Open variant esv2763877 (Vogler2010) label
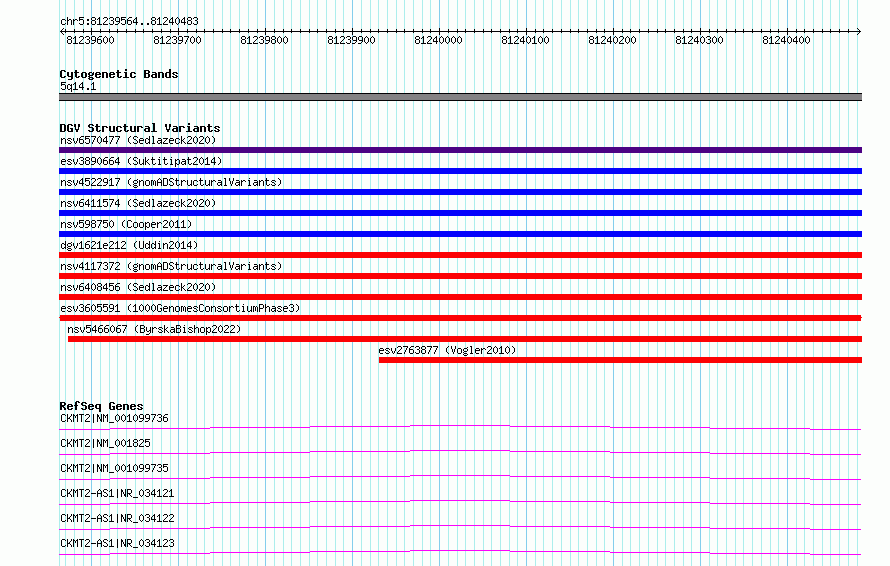Viewport: 890px width, 566px height. pos(447,350)
